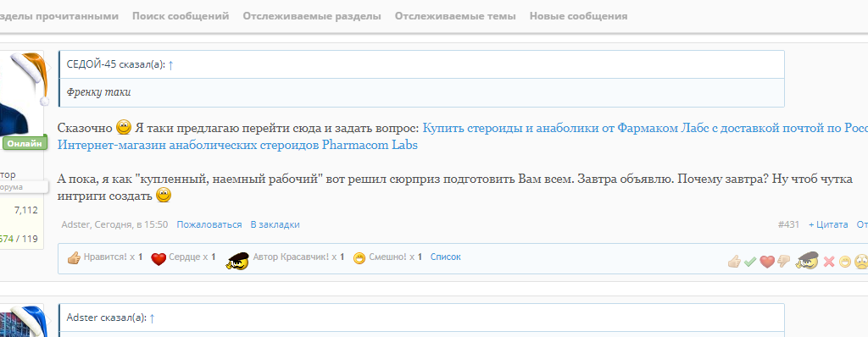The width and height of the screenshot is (868, 337).
Task: Add post to bookmarks via В закладки
Action: pos(275,224)
